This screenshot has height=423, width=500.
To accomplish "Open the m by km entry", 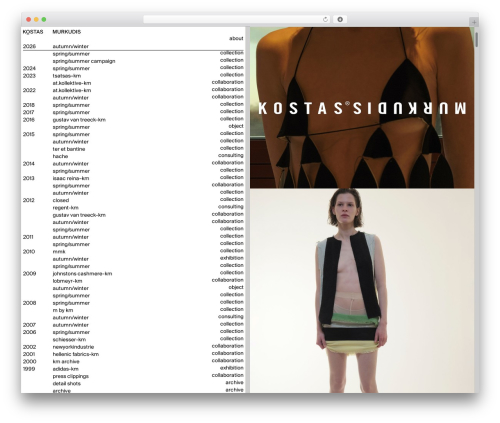I will pyautogui.click(x=63, y=311).
